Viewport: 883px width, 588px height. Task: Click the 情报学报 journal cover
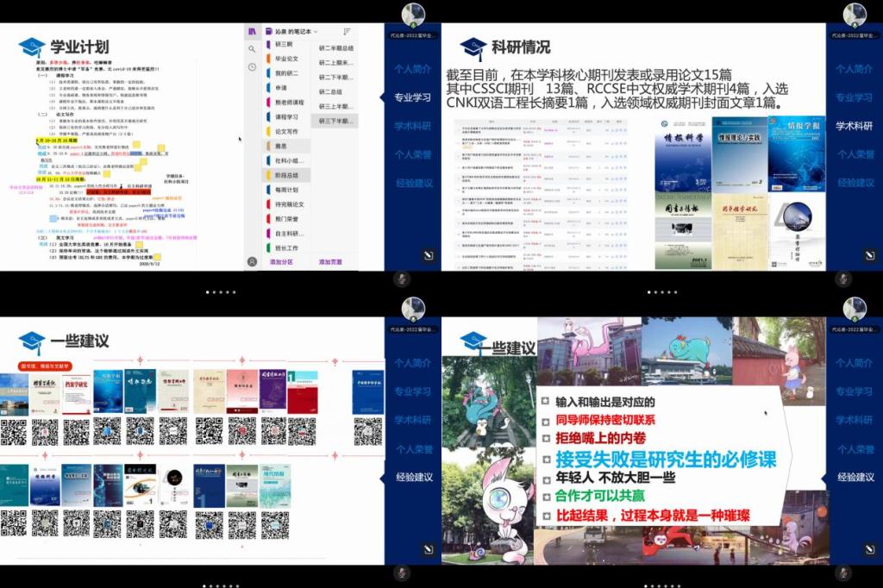796,153
